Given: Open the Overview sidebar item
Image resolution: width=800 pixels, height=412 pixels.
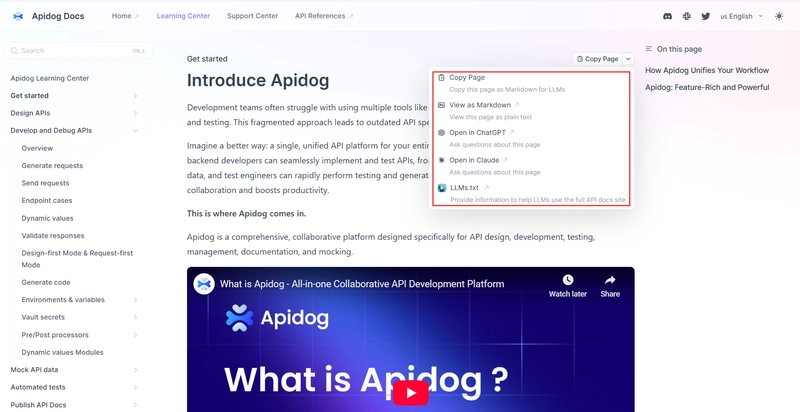Looking at the screenshot, I should click(x=37, y=148).
